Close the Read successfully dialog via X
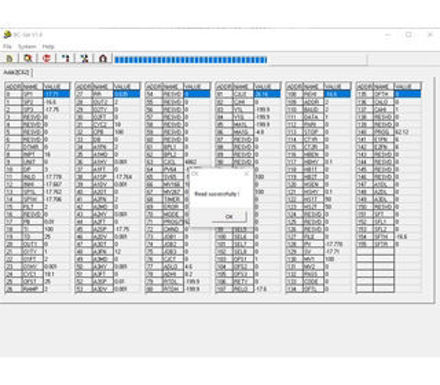Screen dimensions: 440x385 coord(246,174)
